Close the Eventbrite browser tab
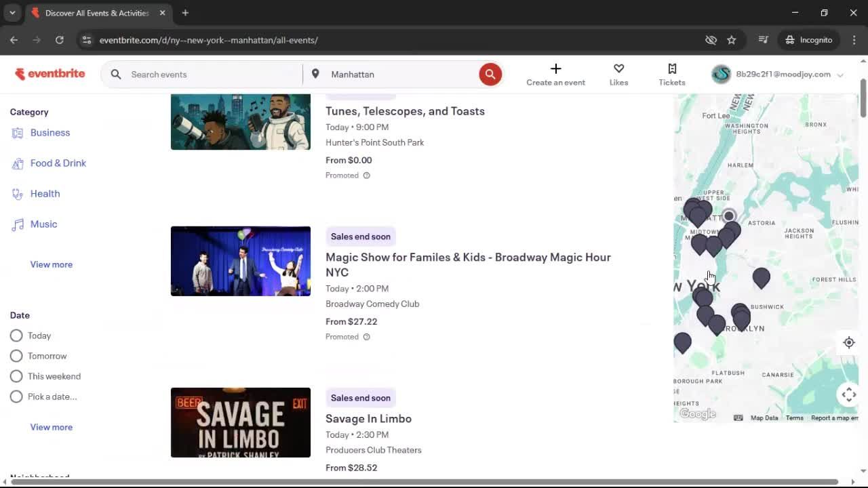 (x=162, y=13)
